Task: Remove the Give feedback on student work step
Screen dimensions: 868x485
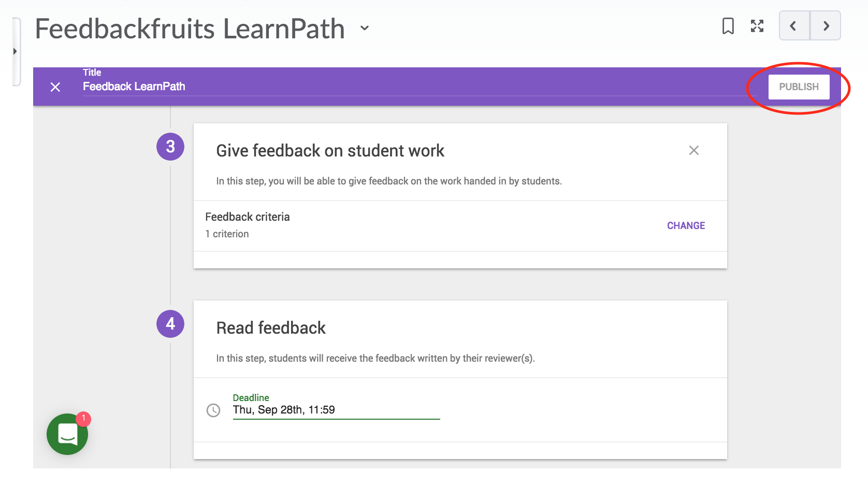Action: (x=694, y=150)
